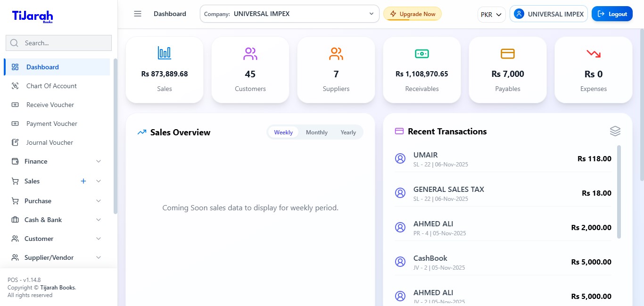Click the plus icon next to Sales
The image size is (644, 306).
pyautogui.click(x=83, y=181)
